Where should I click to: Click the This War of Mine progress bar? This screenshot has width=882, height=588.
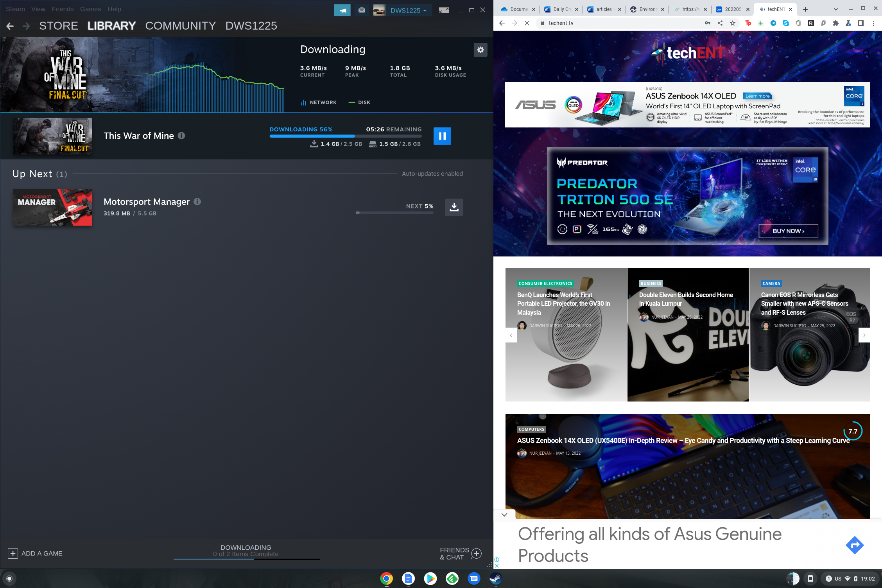tap(345, 136)
